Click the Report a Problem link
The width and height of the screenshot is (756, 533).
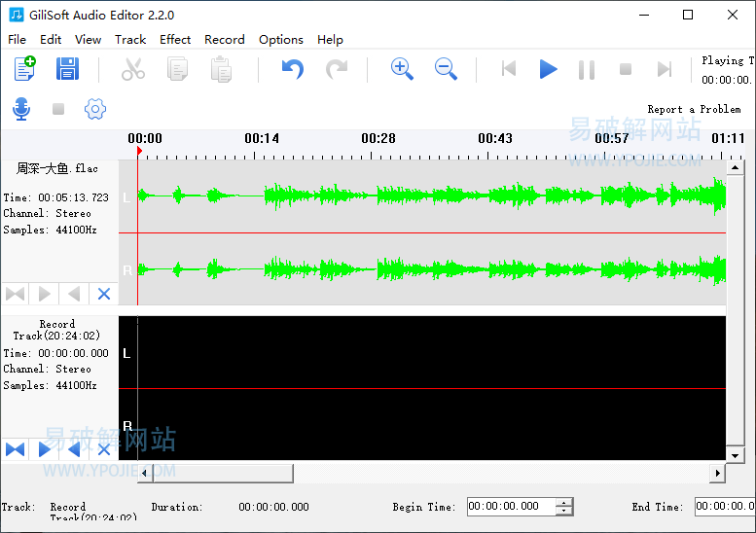click(x=694, y=109)
